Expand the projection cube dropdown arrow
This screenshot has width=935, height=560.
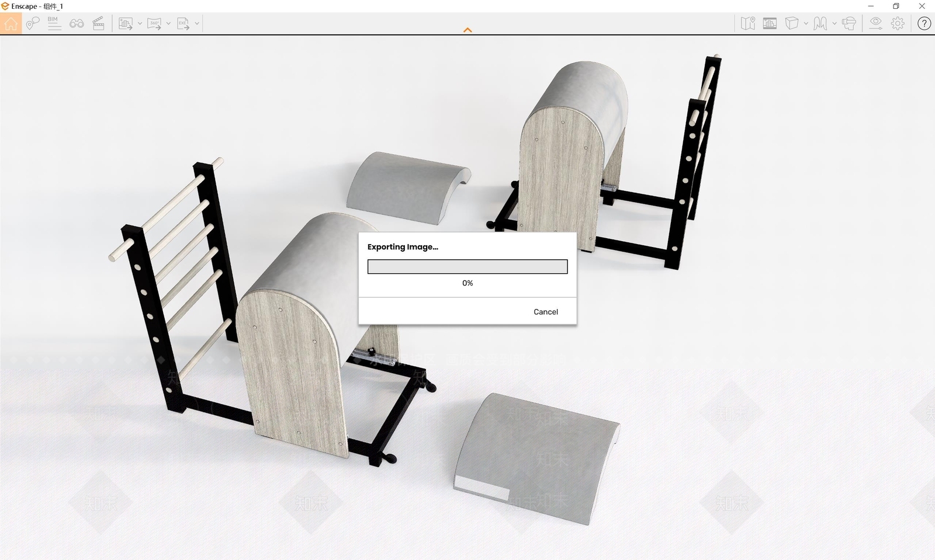tap(806, 23)
